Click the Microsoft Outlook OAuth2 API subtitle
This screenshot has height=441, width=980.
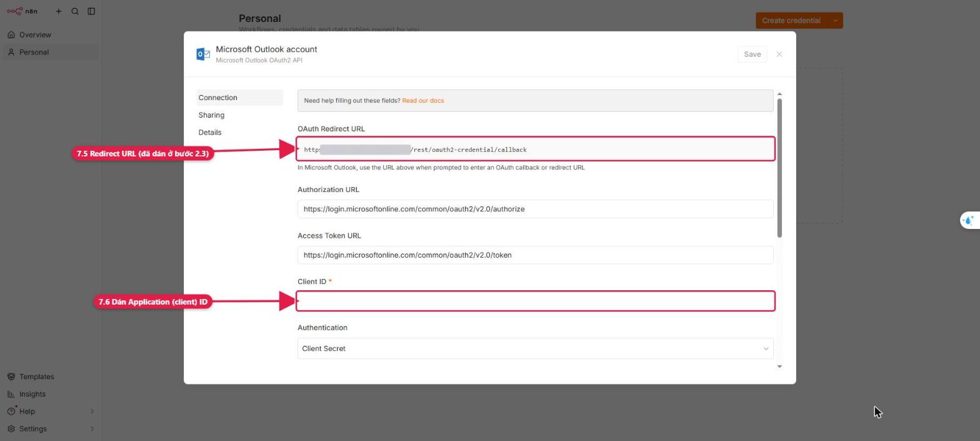click(x=259, y=61)
